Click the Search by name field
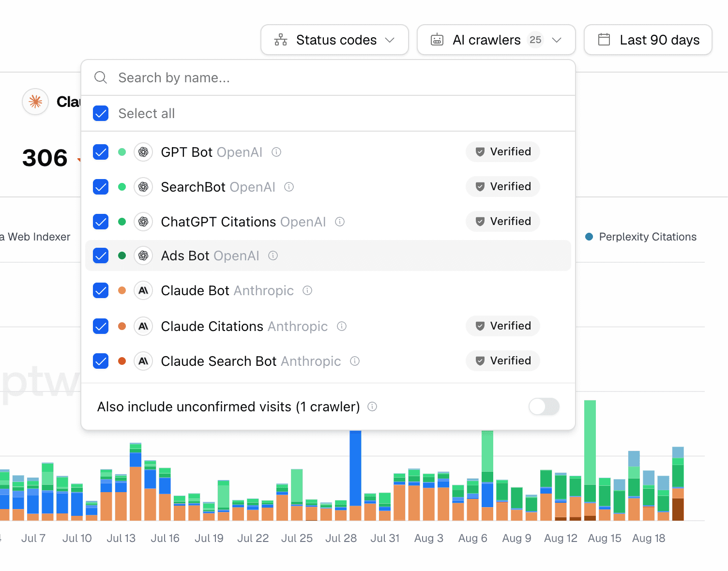The width and height of the screenshot is (728, 571). click(328, 77)
